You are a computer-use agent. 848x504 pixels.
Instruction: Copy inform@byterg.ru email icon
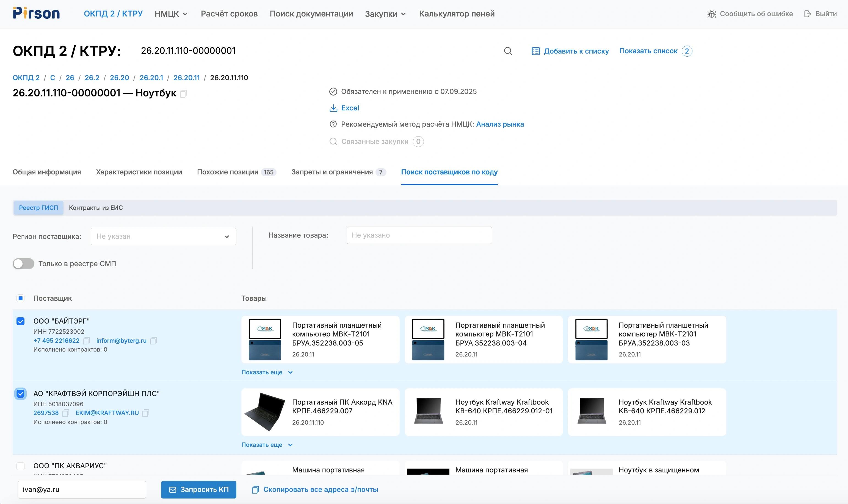(153, 341)
